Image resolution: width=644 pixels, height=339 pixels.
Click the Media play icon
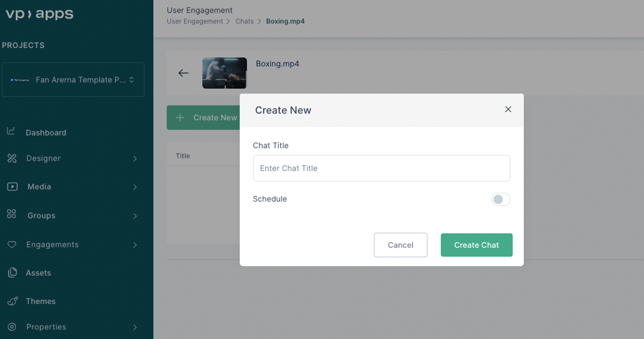(x=13, y=187)
